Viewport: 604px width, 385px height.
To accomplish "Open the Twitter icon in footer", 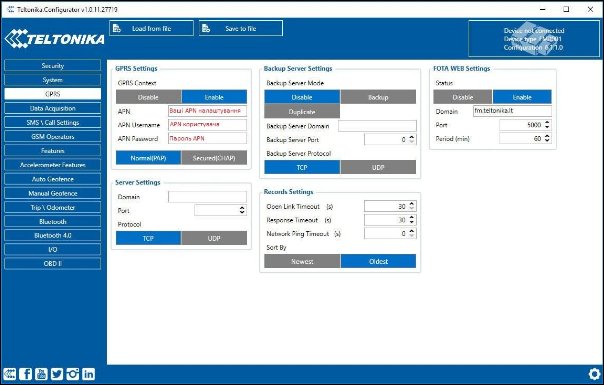I will tap(57, 374).
